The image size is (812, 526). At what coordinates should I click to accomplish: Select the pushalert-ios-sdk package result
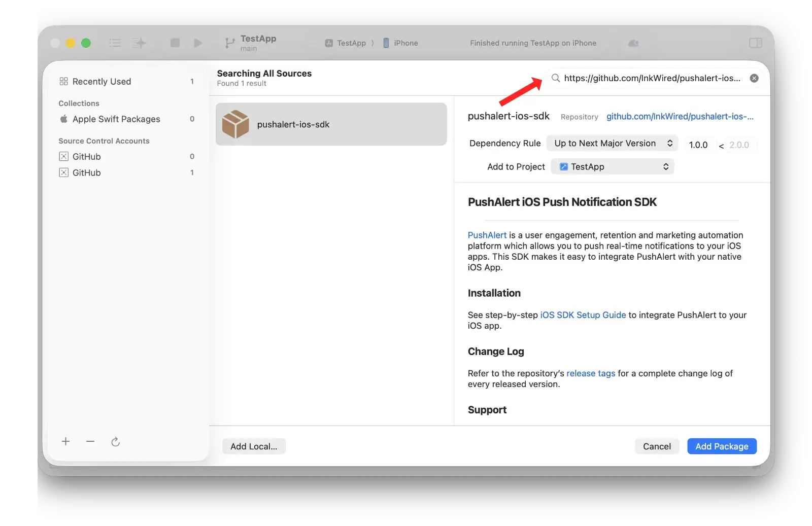coord(331,124)
